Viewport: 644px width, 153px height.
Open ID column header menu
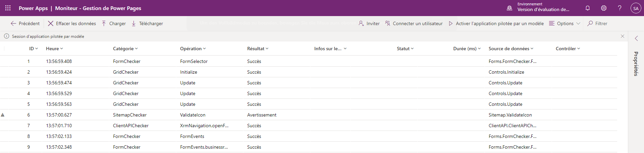click(34, 49)
